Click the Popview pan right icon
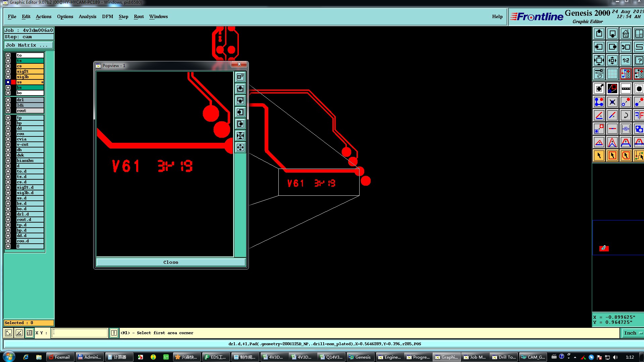The width and height of the screenshot is (644, 362). [240, 124]
